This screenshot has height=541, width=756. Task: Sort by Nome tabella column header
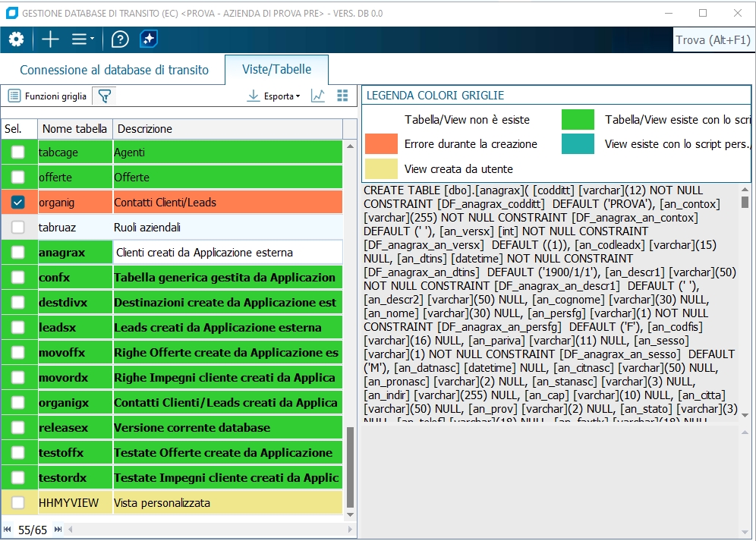click(74, 129)
